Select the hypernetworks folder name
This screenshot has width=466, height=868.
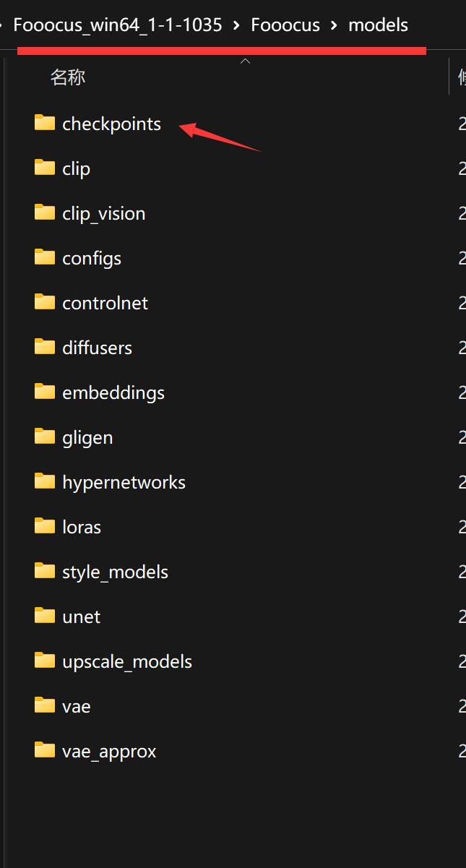(x=124, y=482)
